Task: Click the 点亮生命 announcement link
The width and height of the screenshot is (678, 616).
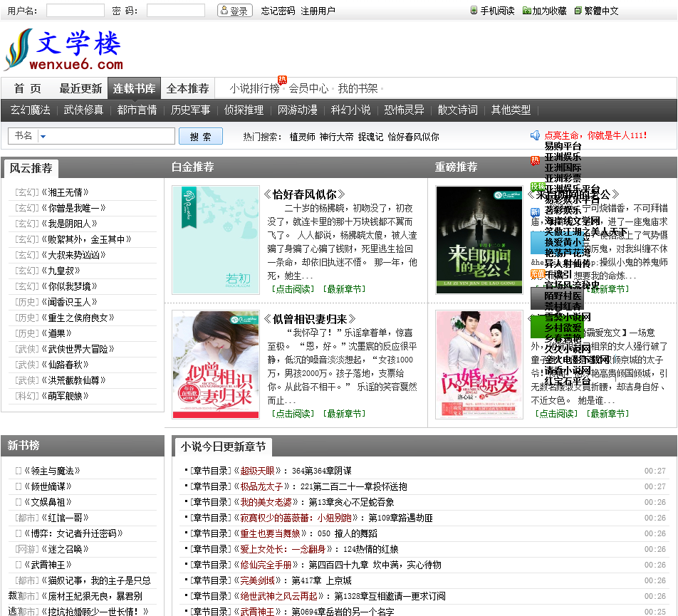Action: (596, 135)
